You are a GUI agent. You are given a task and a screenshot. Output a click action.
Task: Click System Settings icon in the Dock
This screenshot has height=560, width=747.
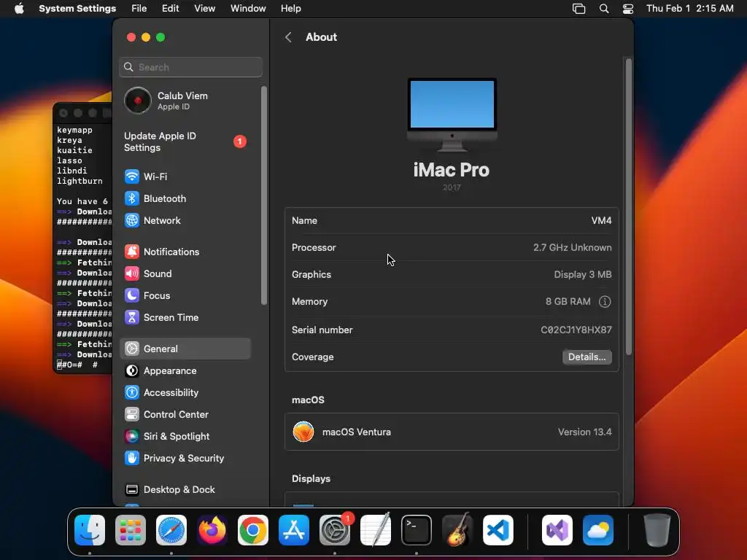[334, 530]
